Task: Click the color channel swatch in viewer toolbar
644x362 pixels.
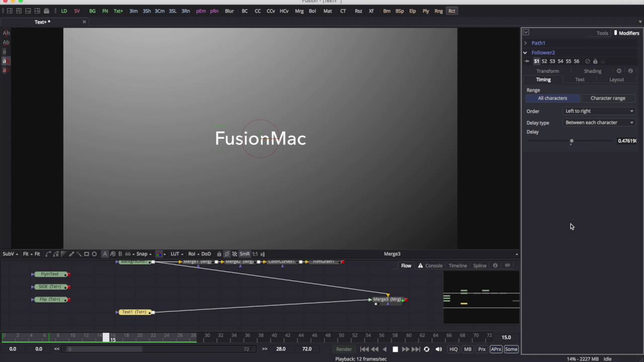Action: tap(159, 254)
